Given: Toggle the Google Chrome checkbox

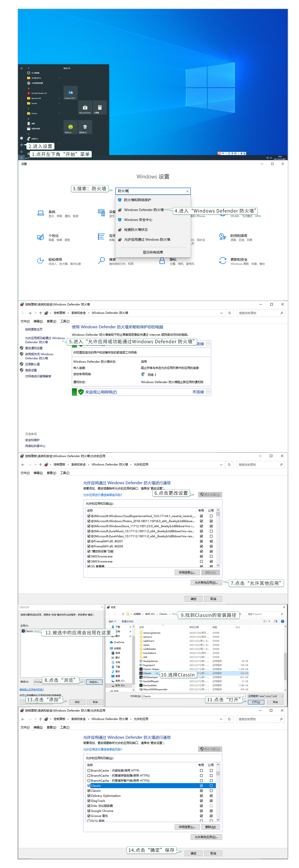Looking at the screenshot, I should click(89, 811).
